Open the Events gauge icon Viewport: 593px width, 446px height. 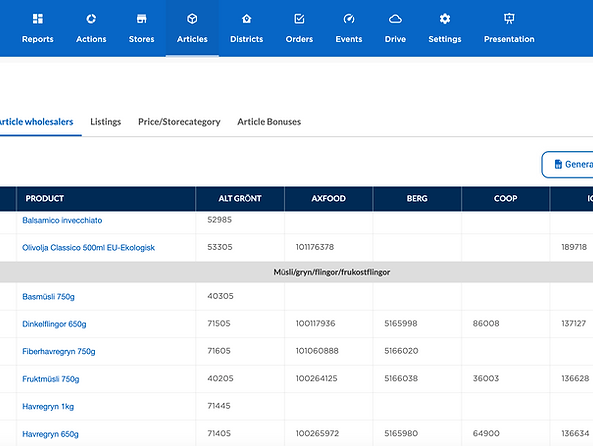349,19
